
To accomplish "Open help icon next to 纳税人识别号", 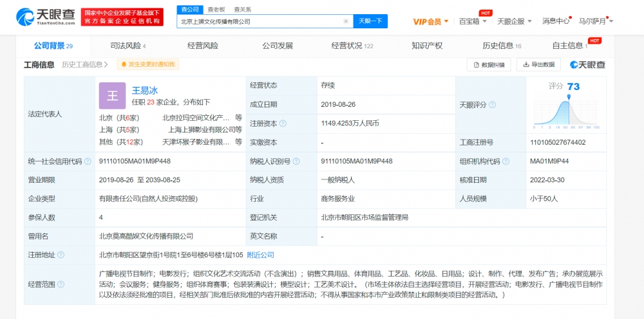I will point(296,161).
